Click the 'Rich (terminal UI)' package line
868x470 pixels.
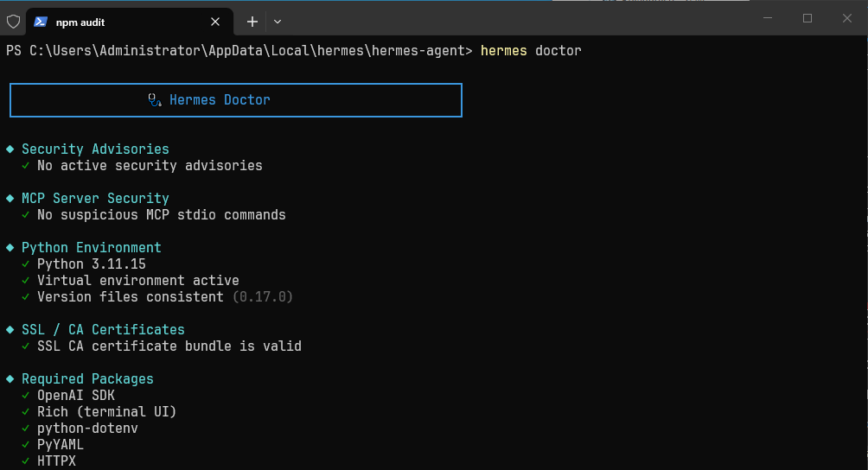(107, 412)
